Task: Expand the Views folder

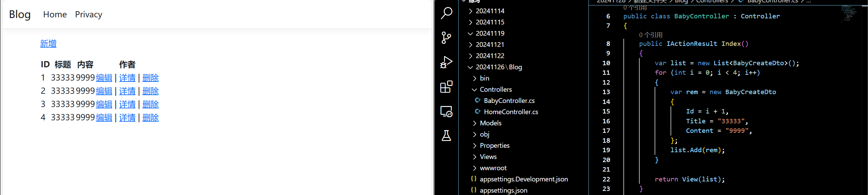Action: tap(488, 157)
